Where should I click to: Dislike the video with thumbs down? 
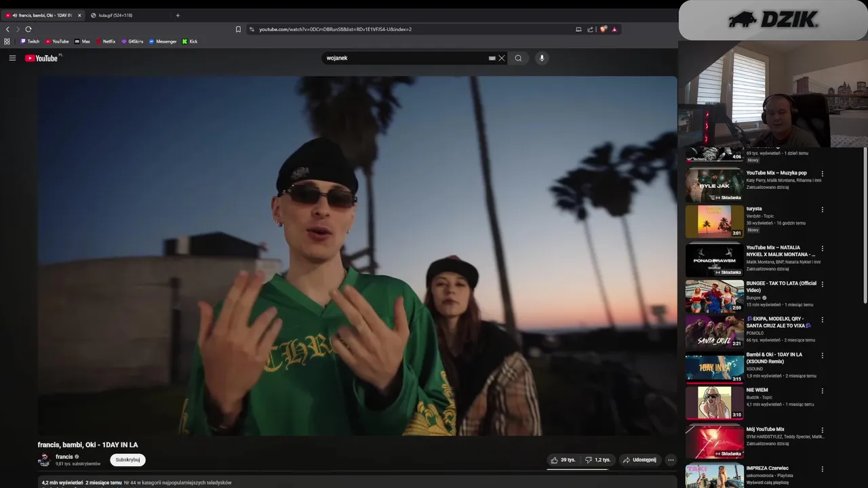(597, 460)
